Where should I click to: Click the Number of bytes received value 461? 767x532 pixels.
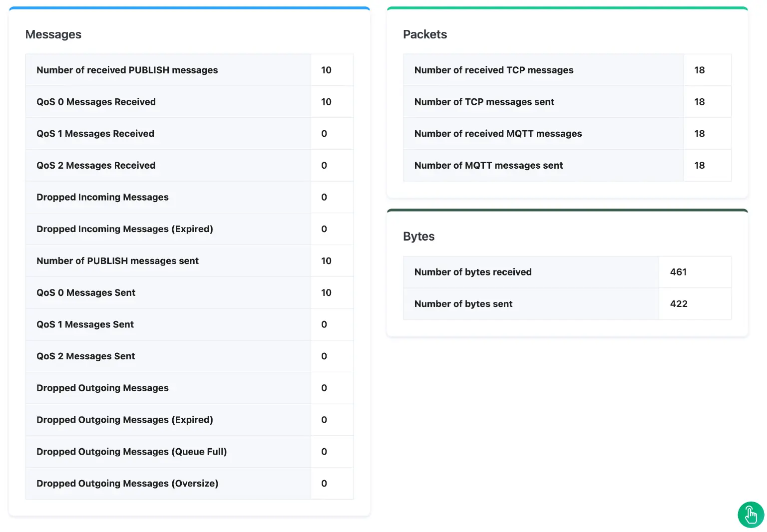tap(678, 272)
